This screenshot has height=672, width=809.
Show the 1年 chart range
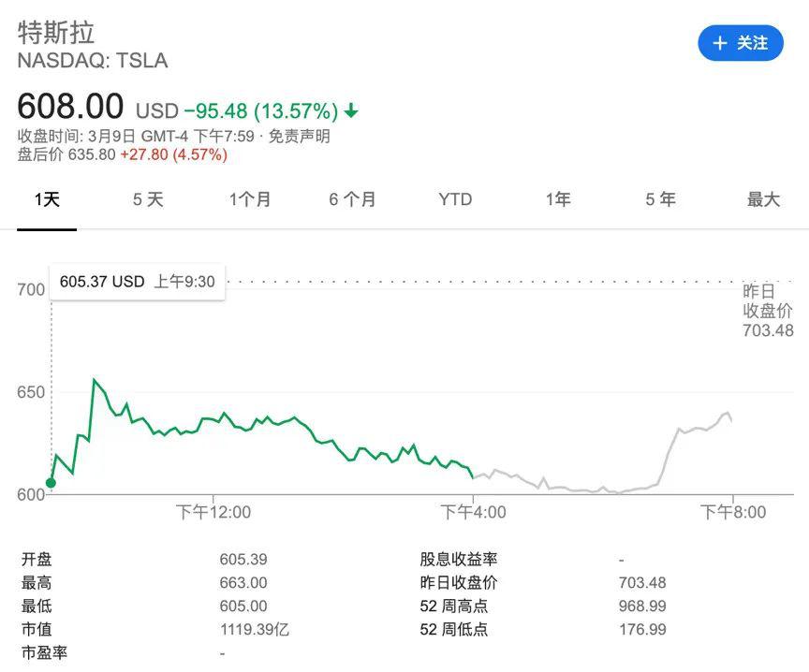558,199
